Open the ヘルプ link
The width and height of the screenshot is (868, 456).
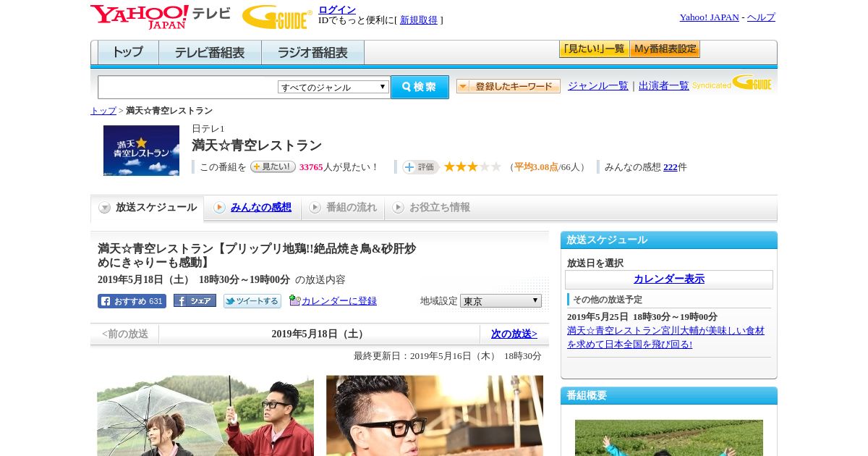761,17
